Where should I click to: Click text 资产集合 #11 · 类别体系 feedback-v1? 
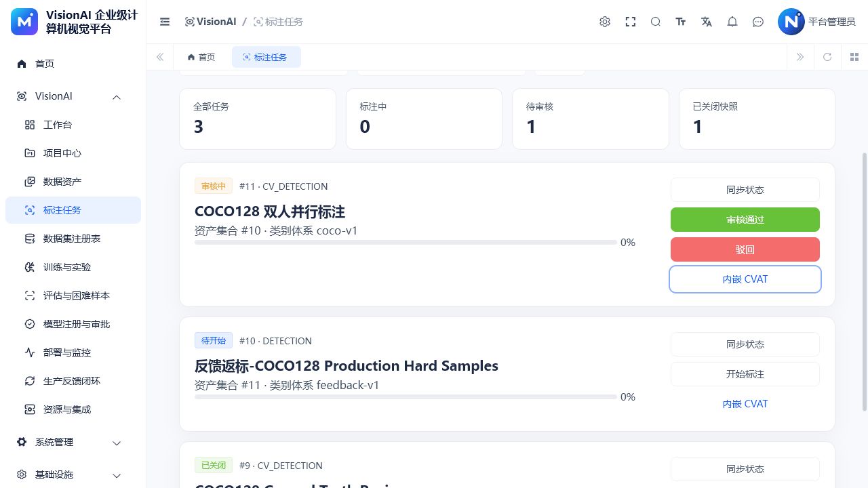point(287,385)
